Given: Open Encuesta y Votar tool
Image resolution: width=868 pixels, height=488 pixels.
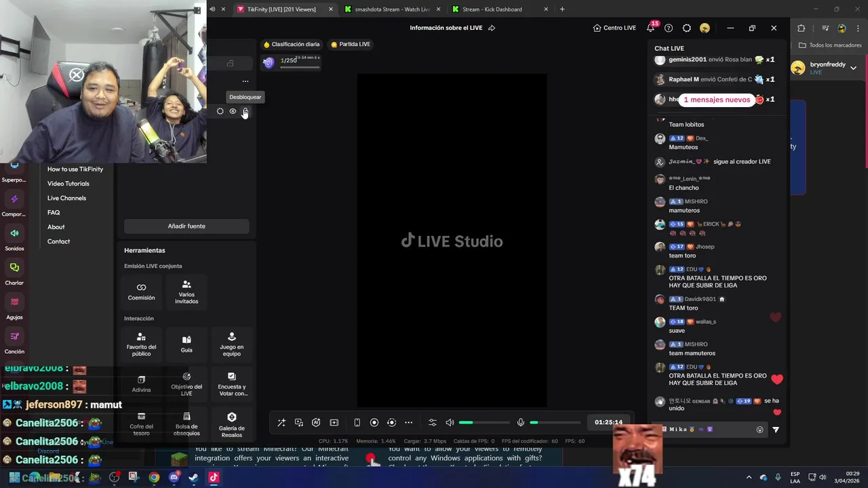Looking at the screenshot, I should [x=232, y=384].
